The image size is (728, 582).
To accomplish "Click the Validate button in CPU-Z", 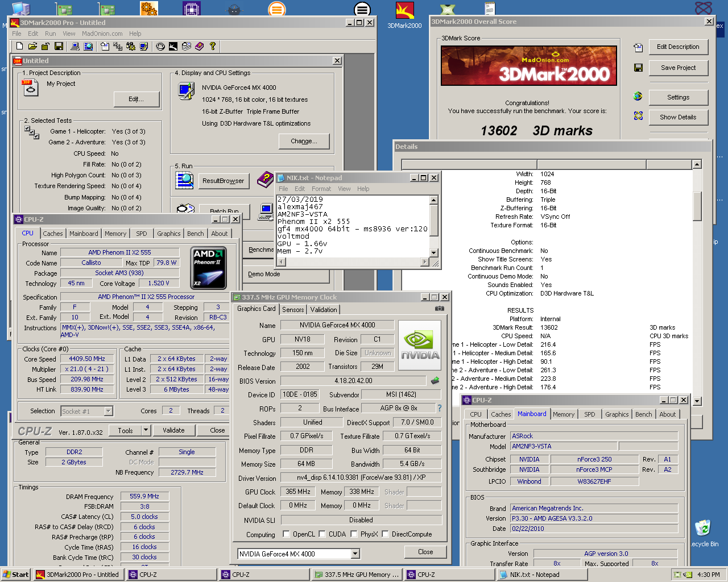I will [173, 430].
